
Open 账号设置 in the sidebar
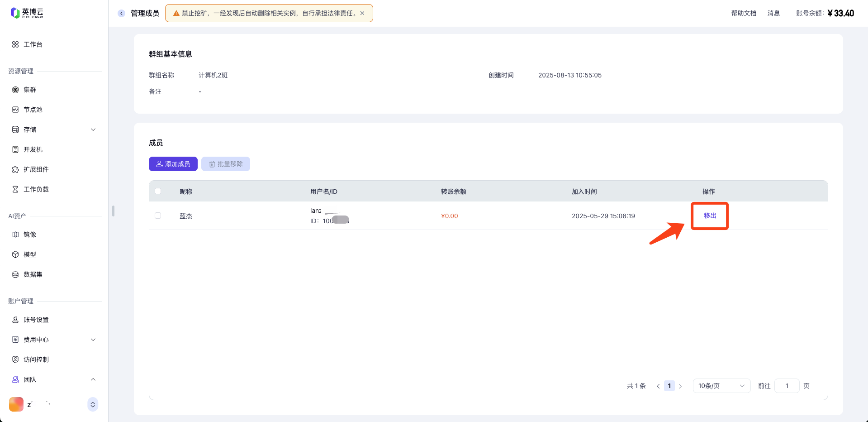(36, 320)
